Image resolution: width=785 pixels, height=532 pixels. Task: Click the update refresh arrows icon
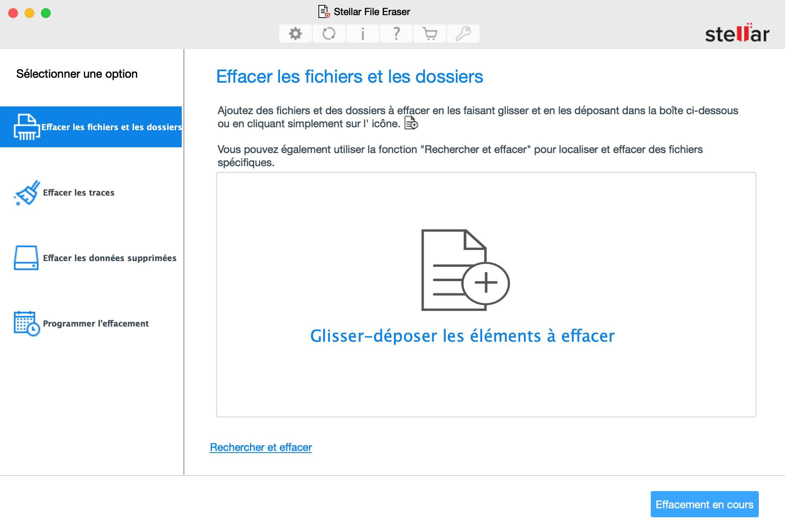(x=329, y=34)
